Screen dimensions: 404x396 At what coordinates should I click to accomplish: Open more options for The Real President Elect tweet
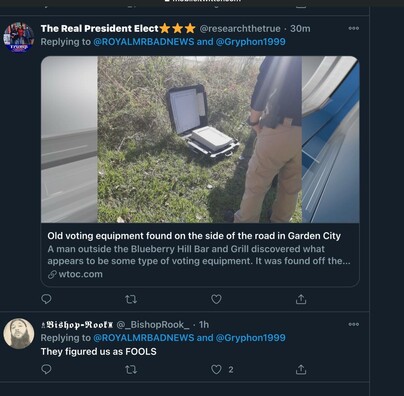354,28
